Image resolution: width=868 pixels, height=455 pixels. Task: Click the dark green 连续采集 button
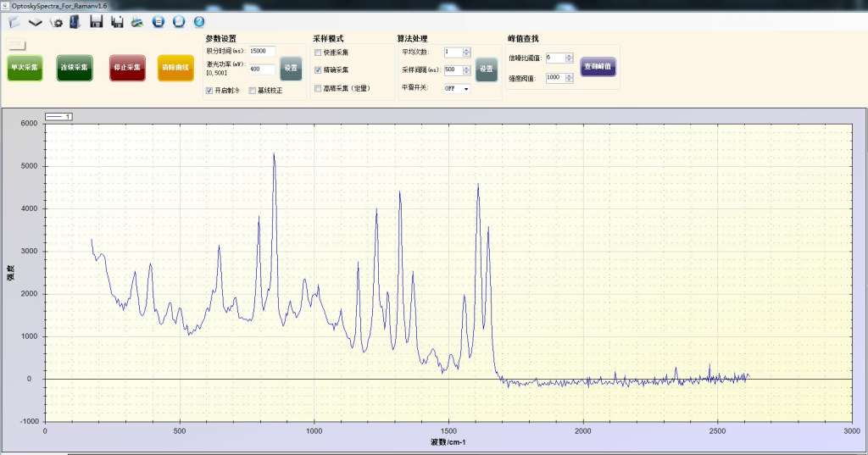[x=75, y=67]
